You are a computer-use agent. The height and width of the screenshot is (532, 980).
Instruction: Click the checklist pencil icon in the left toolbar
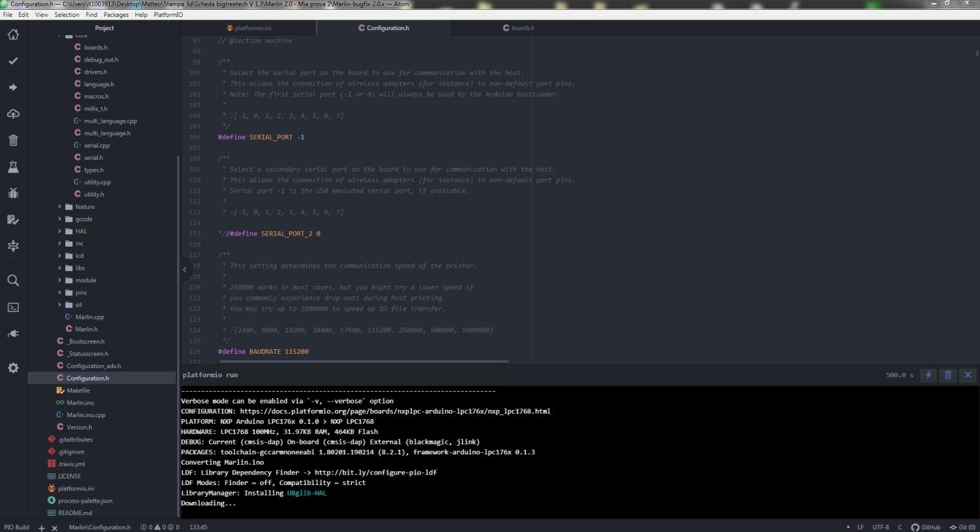[13, 220]
